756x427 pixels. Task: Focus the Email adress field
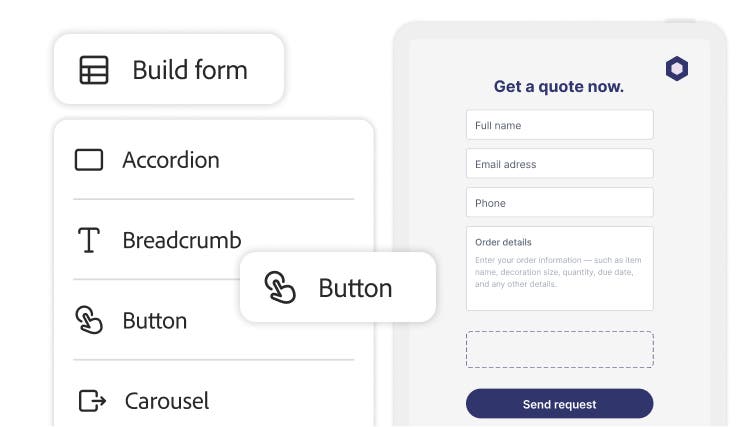[x=559, y=164]
